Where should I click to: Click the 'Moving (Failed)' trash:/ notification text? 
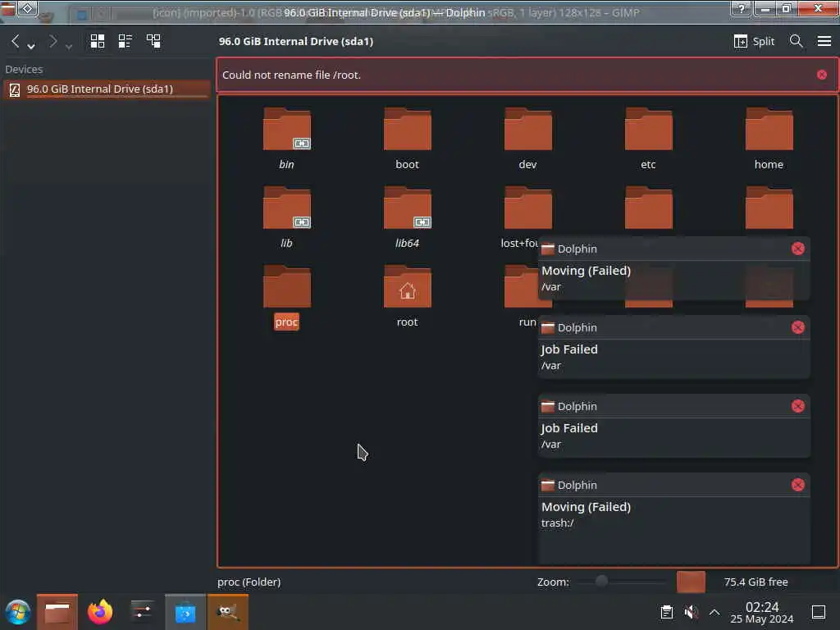click(x=586, y=507)
